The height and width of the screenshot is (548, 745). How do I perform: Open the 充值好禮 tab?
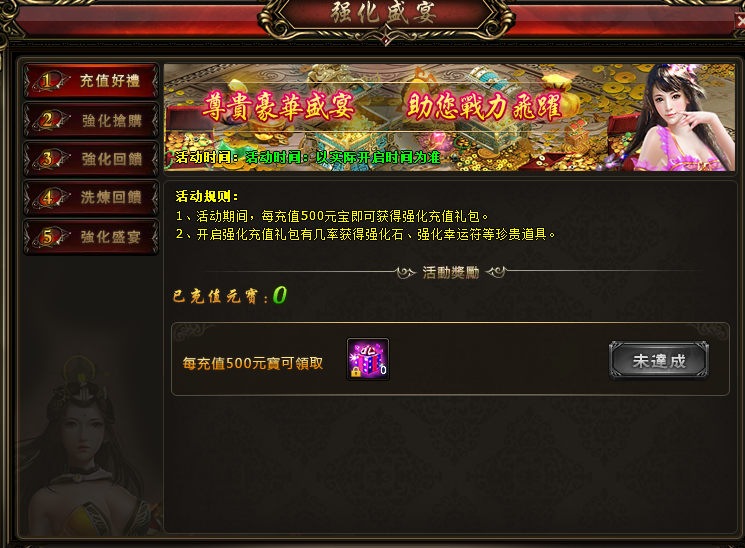click(91, 81)
